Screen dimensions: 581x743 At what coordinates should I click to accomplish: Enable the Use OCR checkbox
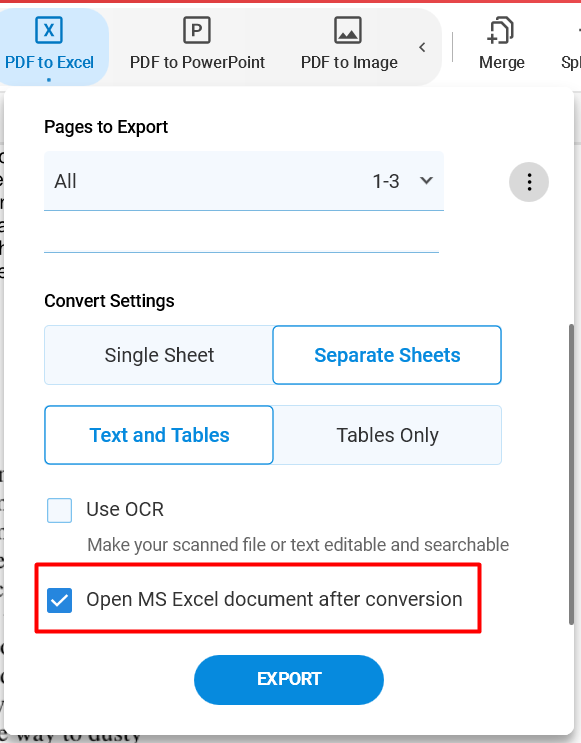[x=59, y=510]
